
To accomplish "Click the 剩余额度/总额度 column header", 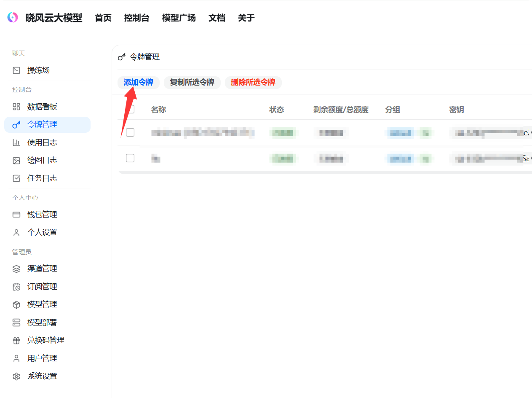I will pyautogui.click(x=341, y=110).
